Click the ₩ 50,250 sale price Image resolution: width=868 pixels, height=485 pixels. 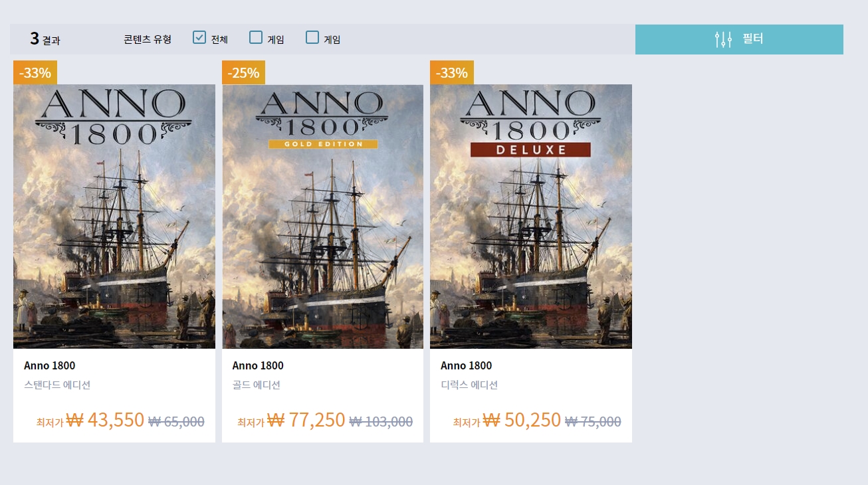522,420
